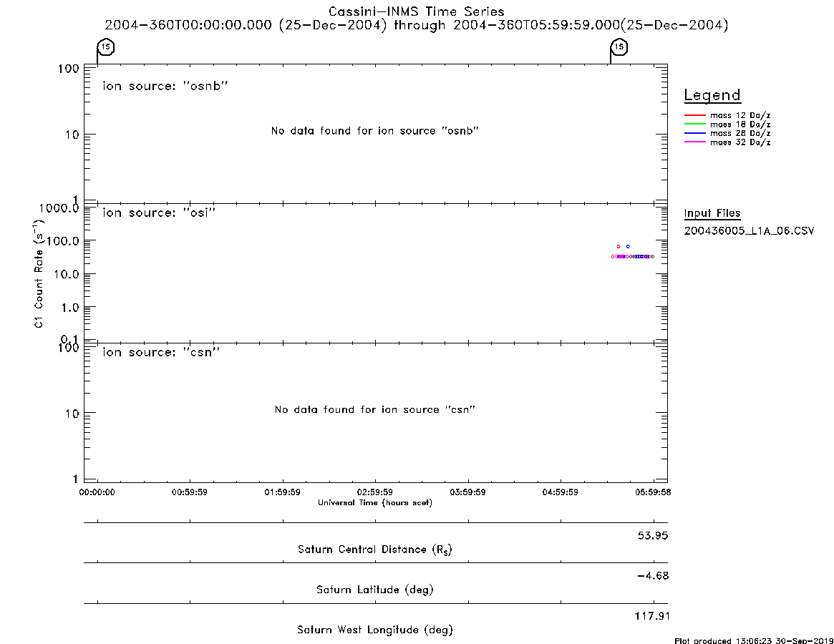Click the ion source "csn" label
The height and width of the screenshot is (644, 834).
161,352
